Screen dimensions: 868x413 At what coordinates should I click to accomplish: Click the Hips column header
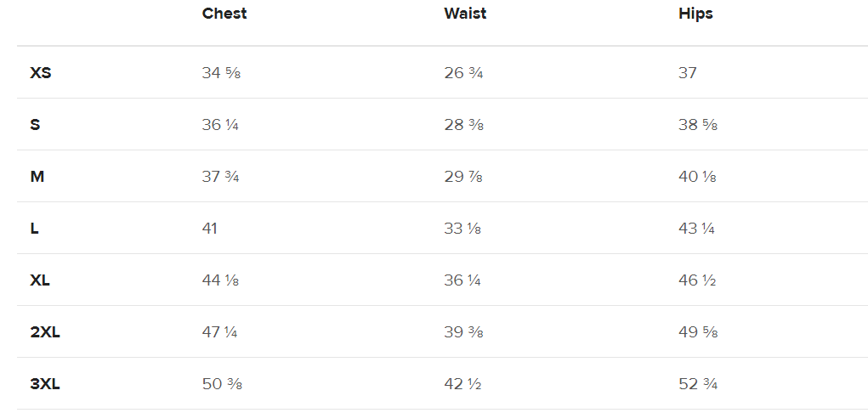pyautogui.click(x=695, y=14)
